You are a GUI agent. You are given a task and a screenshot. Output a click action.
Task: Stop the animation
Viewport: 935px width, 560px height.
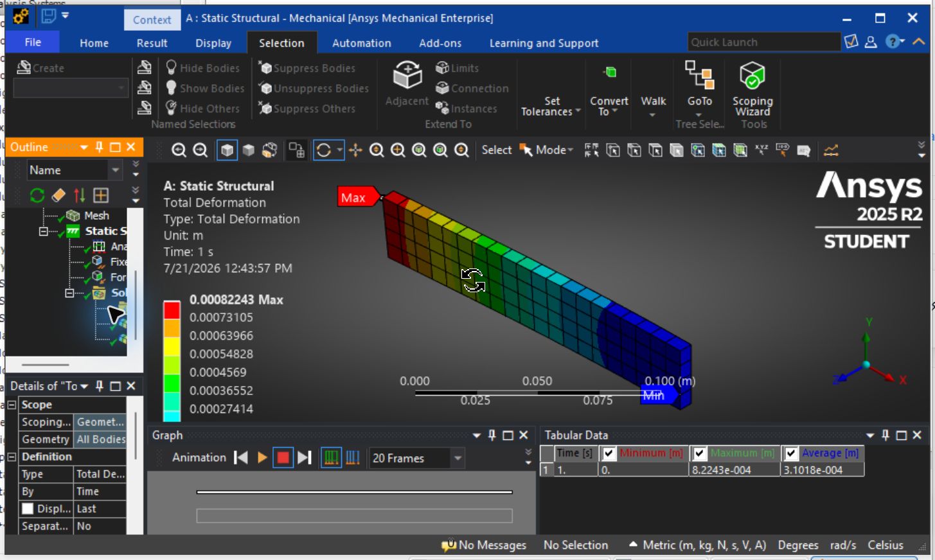pyautogui.click(x=283, y=457)
